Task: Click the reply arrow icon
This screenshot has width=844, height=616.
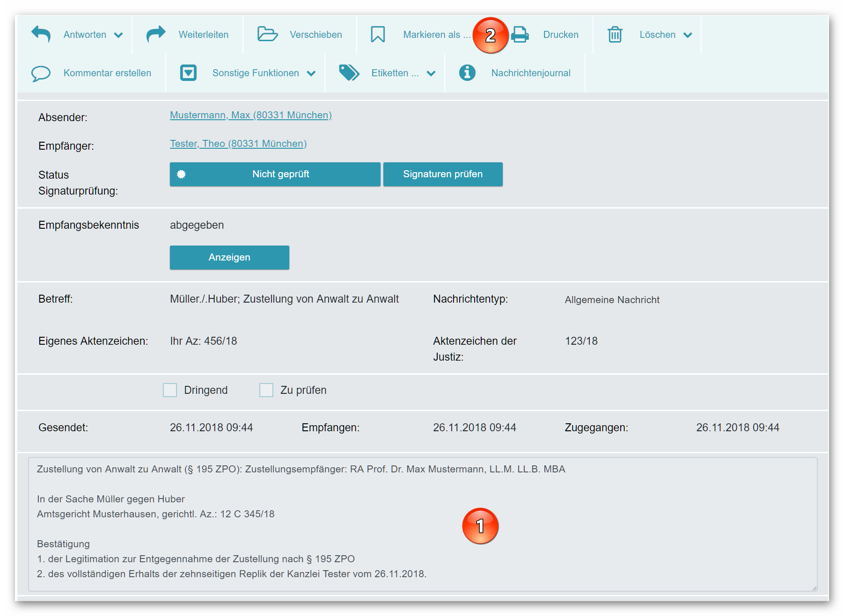Action: [x=41, y=35]
